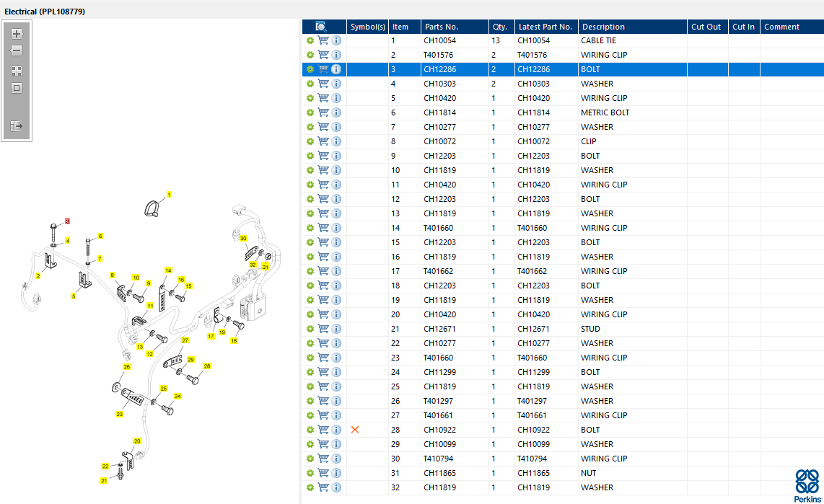Click the four-squares grid view icon
824x504 pixels.
(x=17, y=71)
